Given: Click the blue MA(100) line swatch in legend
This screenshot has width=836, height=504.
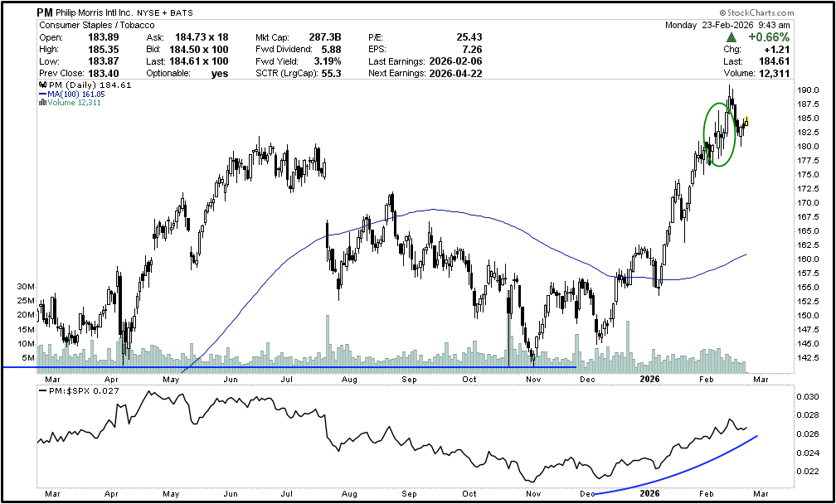Looking at the screenshot, I should point(43,94).
